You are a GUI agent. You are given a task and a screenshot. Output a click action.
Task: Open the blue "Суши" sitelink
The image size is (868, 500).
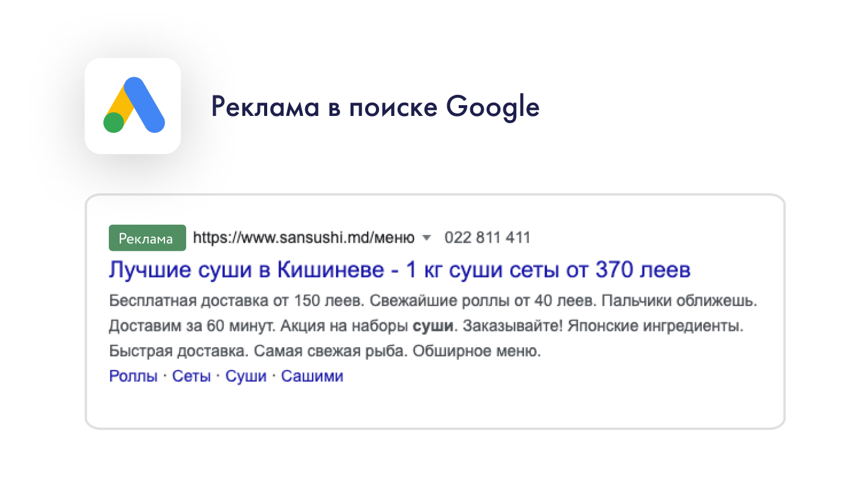246,376
